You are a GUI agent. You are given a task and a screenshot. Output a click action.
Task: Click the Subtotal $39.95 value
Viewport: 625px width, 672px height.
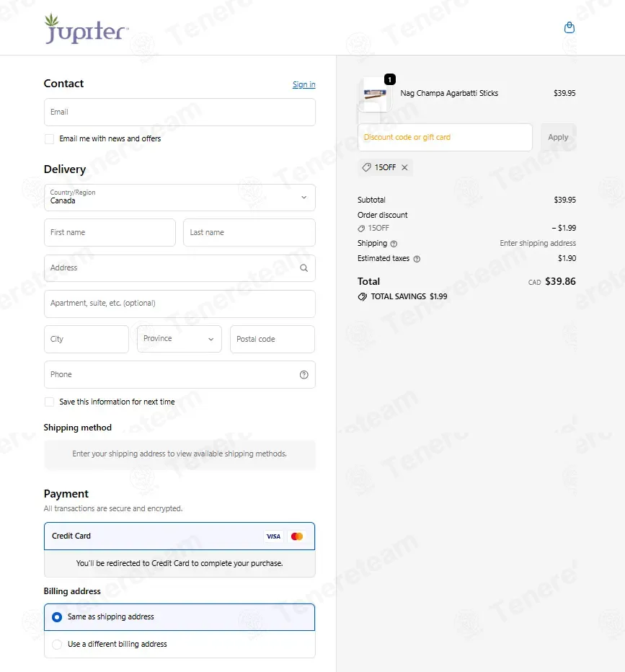(x=564, y=200)
